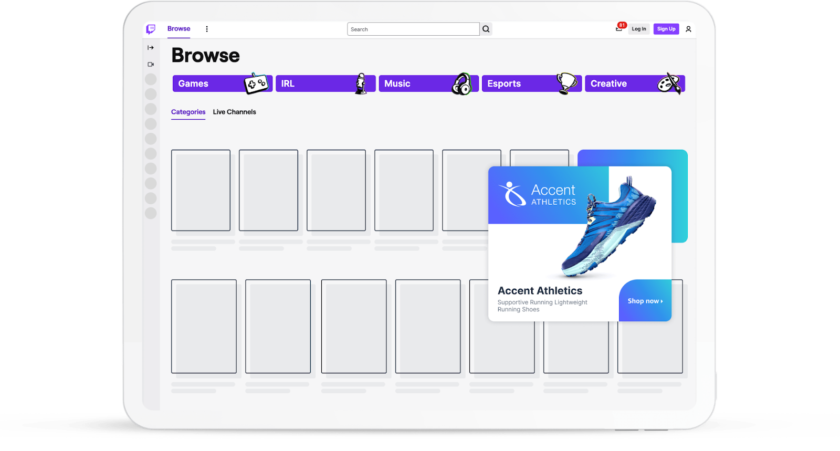Screen dimensions: 840x451
Task: Open the Creative category banner
Action: coord(634,84)
